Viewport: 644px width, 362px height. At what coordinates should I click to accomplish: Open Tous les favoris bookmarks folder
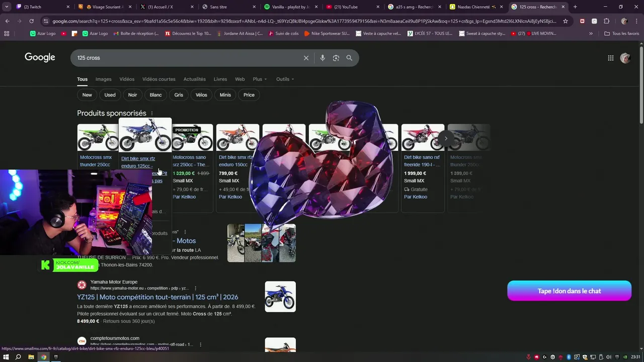click(x=622, y=33)
